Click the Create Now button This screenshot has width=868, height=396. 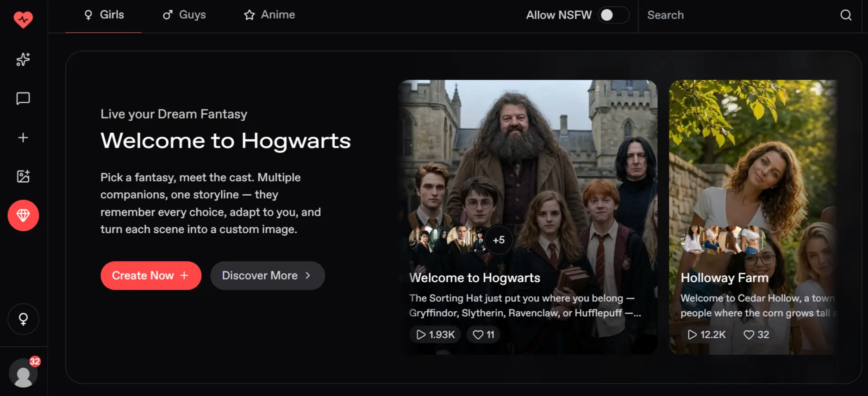151,276
